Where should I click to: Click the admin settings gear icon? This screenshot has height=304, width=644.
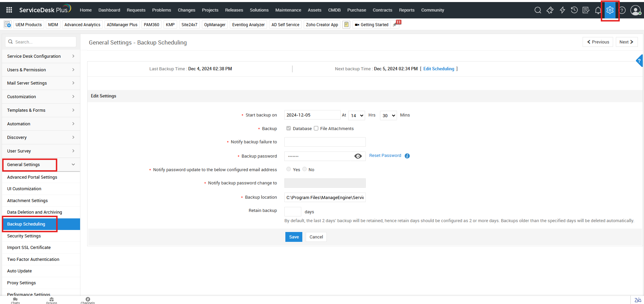pyautogui.click(x=610, y=10)
